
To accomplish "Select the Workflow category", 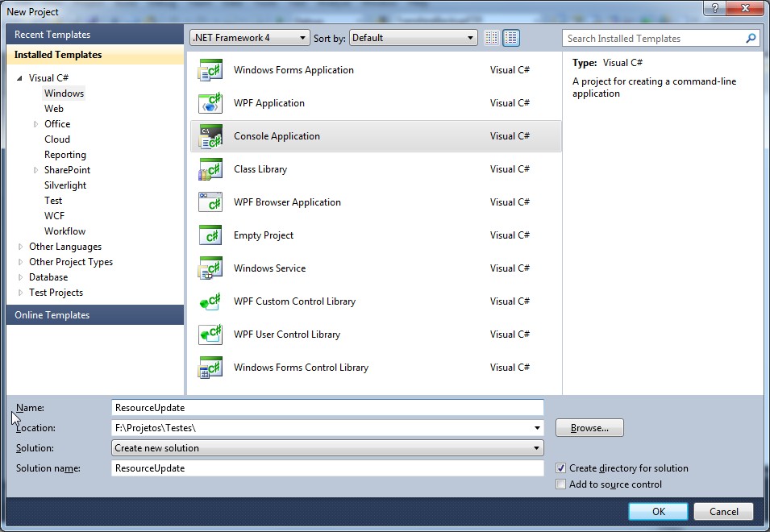I will (65, 231).
